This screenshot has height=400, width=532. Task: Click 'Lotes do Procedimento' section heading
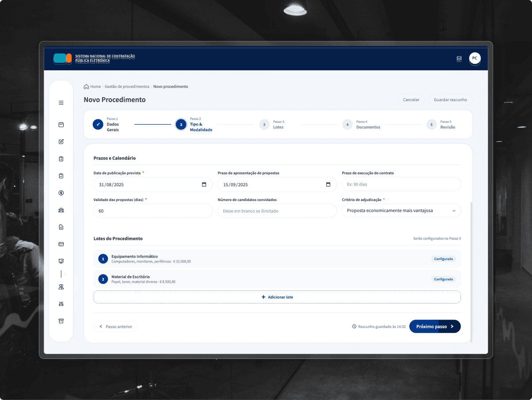click(118, 238)
